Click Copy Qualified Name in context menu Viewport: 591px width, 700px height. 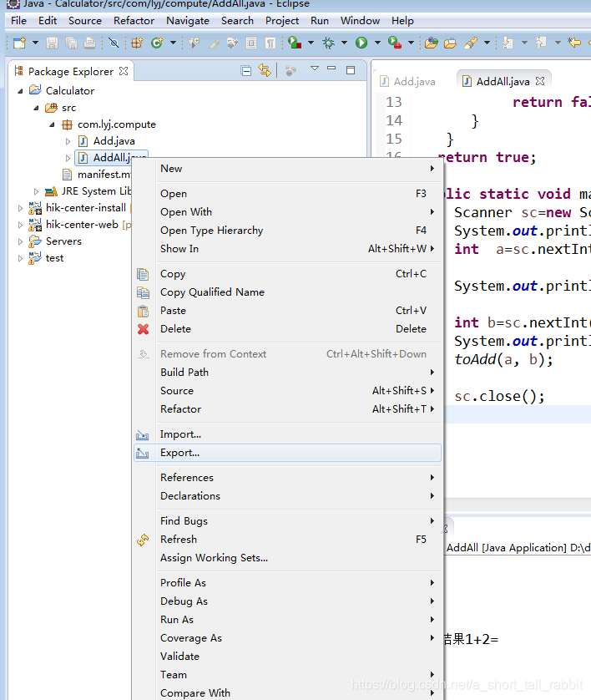click(x=288, y=292)
